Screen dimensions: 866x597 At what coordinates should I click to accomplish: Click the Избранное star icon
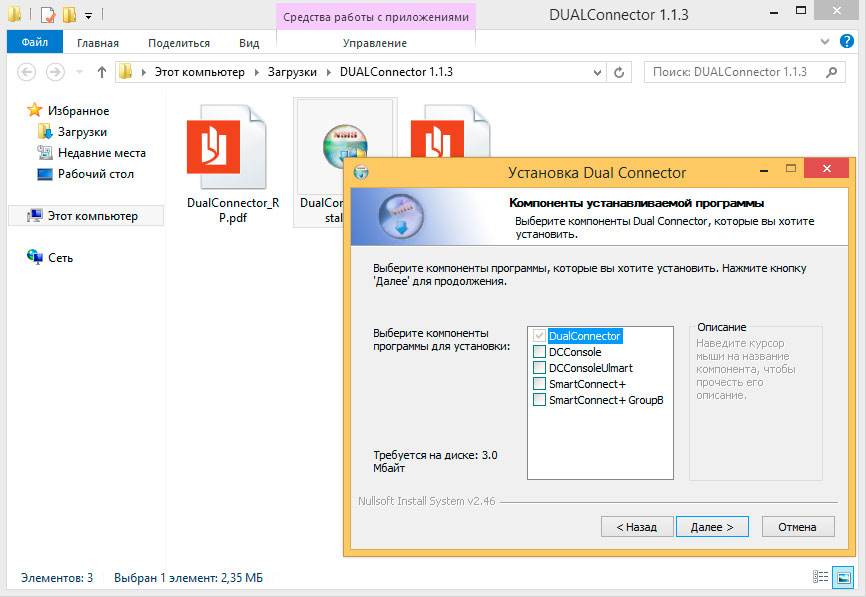tap(35, 110)
